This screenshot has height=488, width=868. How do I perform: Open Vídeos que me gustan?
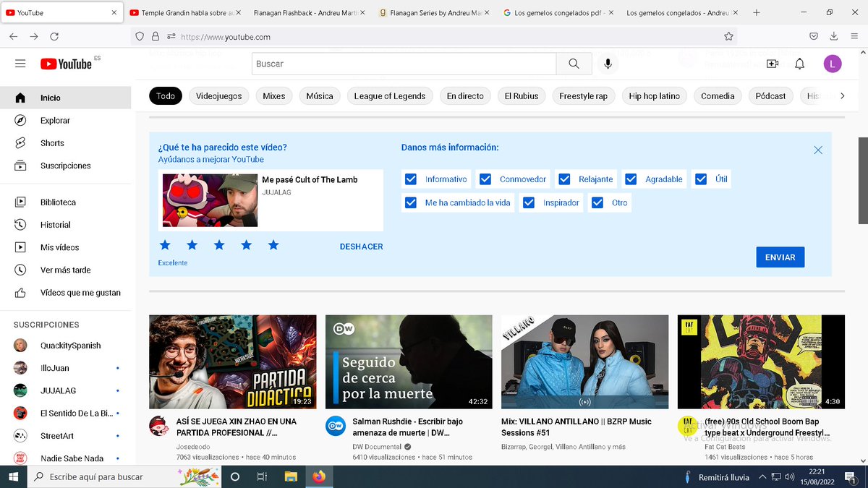coord(66,293)
